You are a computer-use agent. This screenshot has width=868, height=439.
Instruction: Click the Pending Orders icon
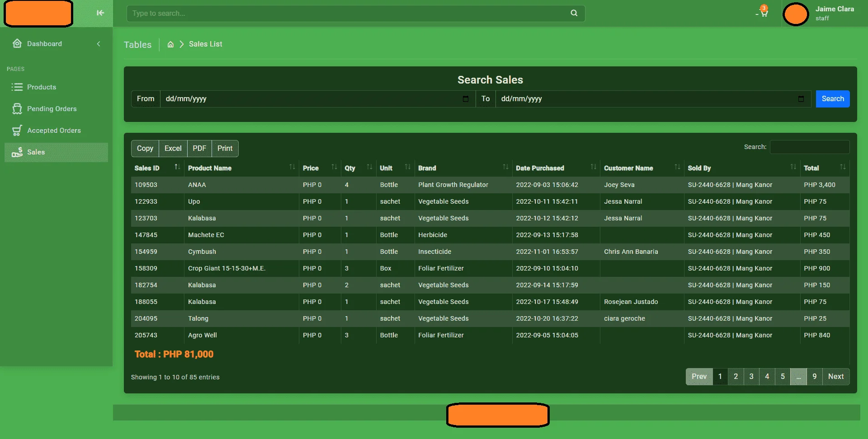(x=17, y=109)
